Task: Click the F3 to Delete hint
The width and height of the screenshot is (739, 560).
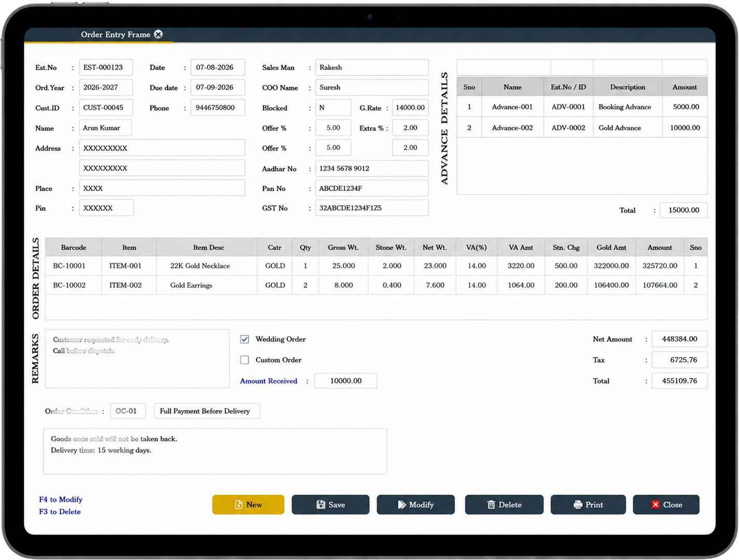Action: 60,512
